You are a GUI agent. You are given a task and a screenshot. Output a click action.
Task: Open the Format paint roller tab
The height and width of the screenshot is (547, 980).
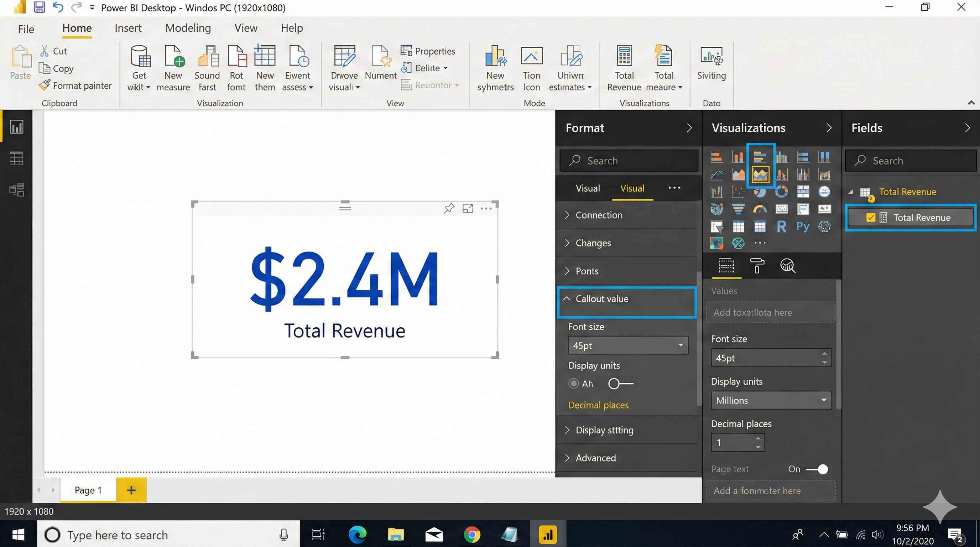coord(757,266)
